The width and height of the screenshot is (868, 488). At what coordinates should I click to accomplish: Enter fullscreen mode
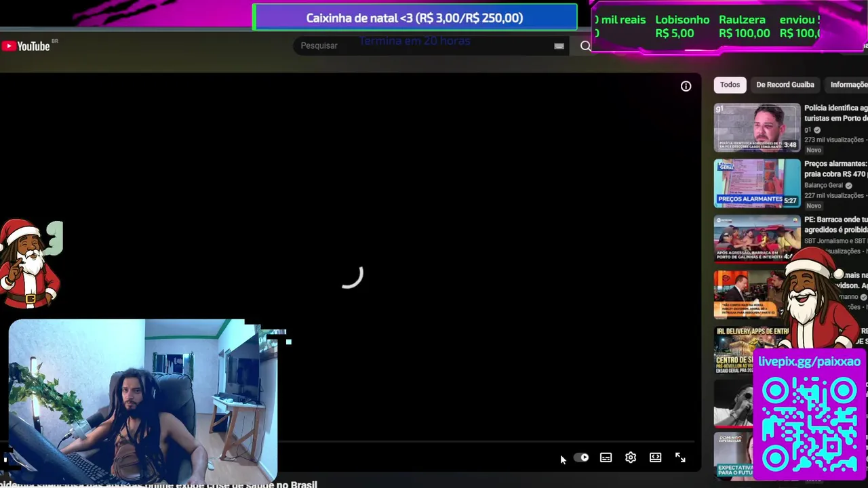tap(680, 457)
